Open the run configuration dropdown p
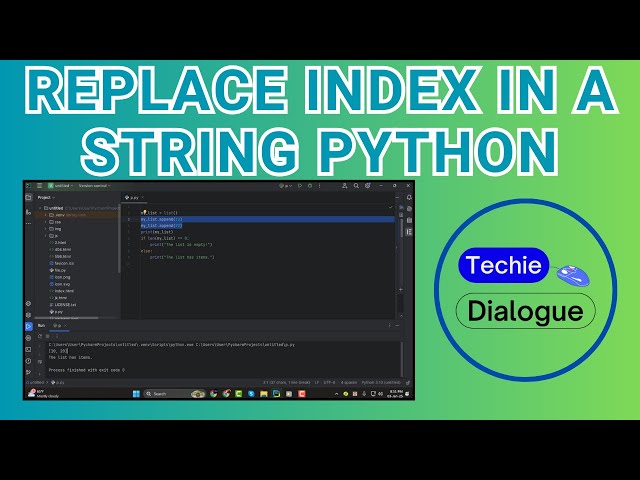The height and width of the screenshot is (480, 640). tap(286, 186)
